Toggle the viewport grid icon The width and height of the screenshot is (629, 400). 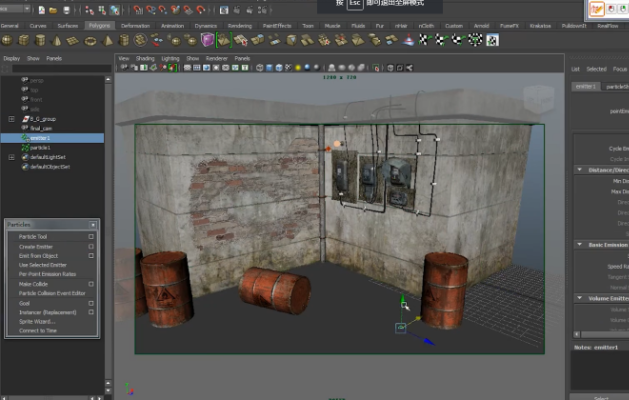(x=187, y=68)
